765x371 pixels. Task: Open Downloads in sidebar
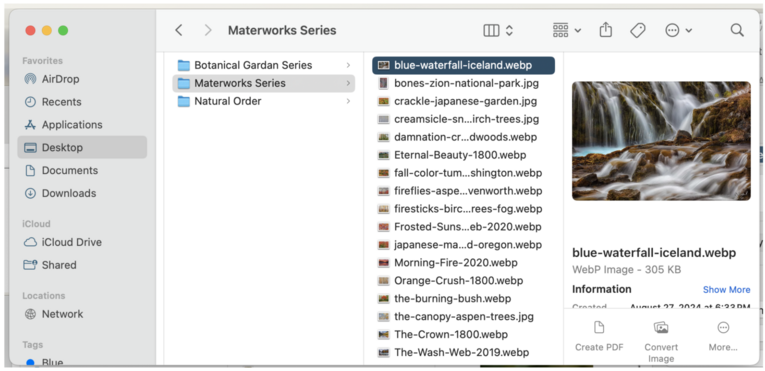[82, 193]
